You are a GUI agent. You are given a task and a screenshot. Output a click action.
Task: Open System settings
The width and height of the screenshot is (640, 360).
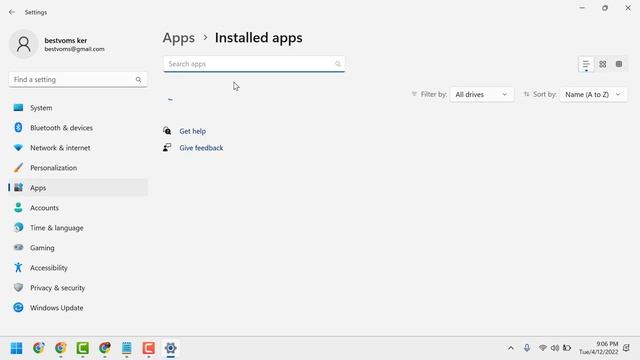coord(78,108)
